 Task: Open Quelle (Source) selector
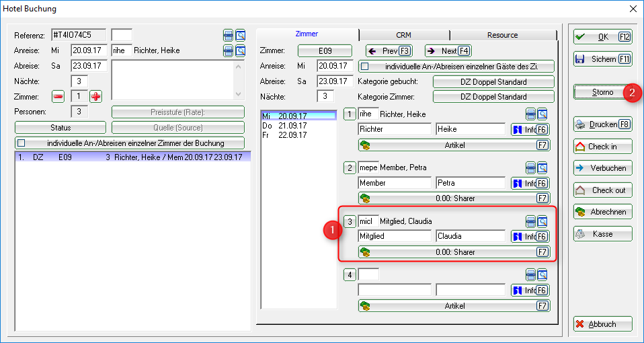pos(178,128)
